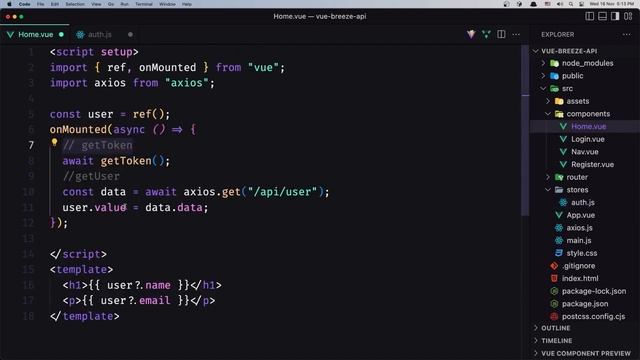Split the editor to the right
This screenshot has height=360, width=640.
[x=501, y=34]
